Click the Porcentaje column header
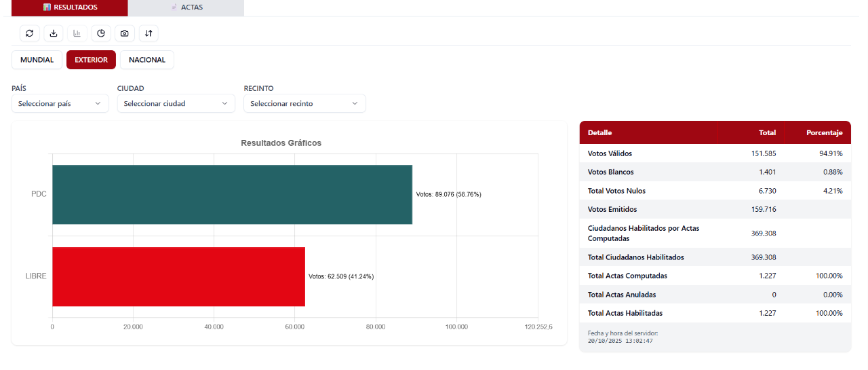868x370 pixels. coord(824,132)
